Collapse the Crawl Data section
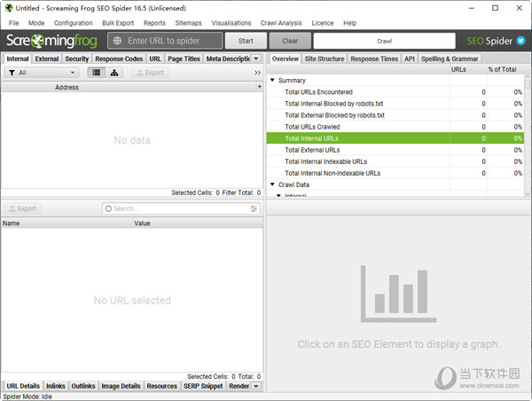Viewport: 532px width, 401px height. point(272,185)
